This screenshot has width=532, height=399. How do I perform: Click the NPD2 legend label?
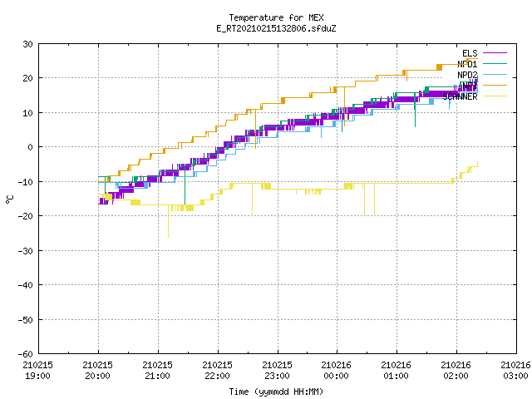click(467, 75)
